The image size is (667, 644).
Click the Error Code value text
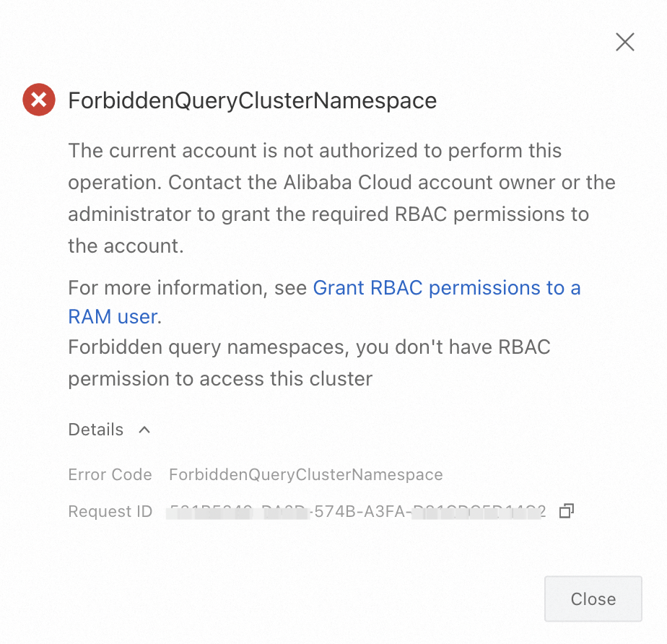pyautogui.click(x=305, y=474)
